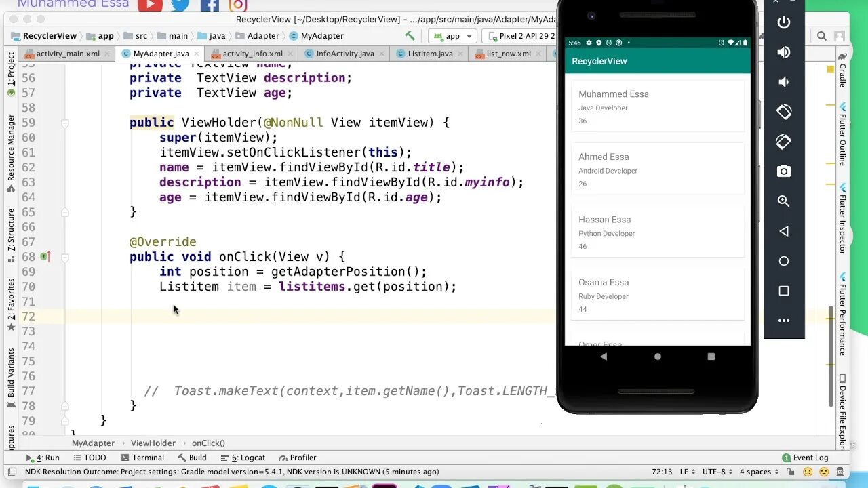
Task: Click the override gutter icon on line 68
Action: point(45,257)
